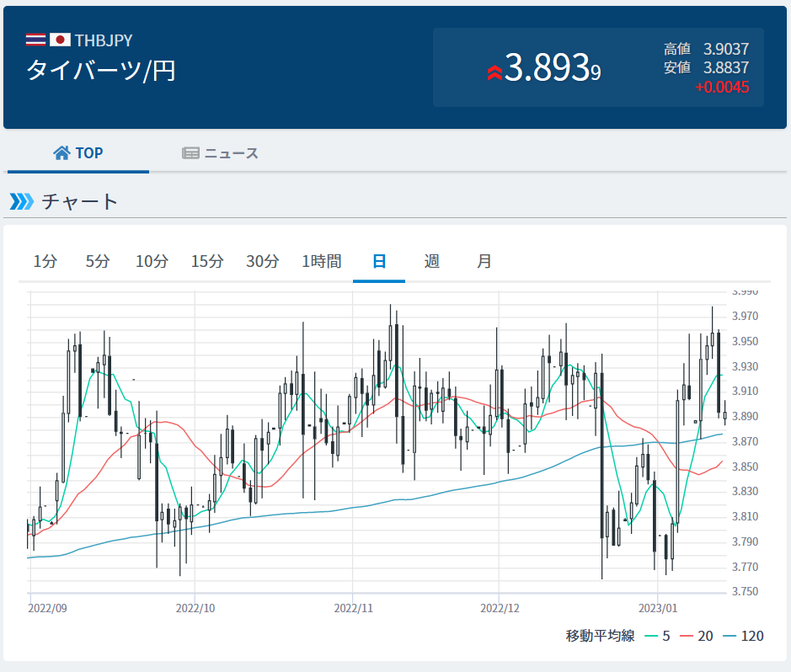
Task: Select the 10分 chart interval
Action: (x=152, y=261)
